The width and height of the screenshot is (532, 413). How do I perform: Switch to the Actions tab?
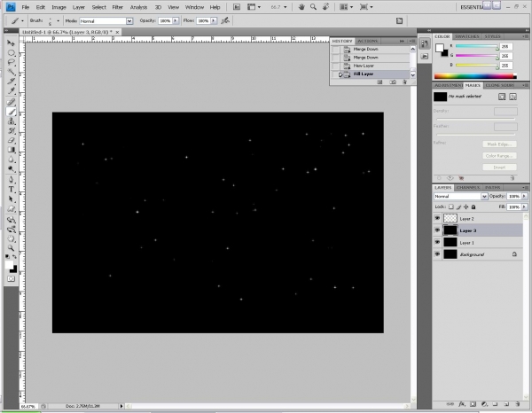click(367, 41)
